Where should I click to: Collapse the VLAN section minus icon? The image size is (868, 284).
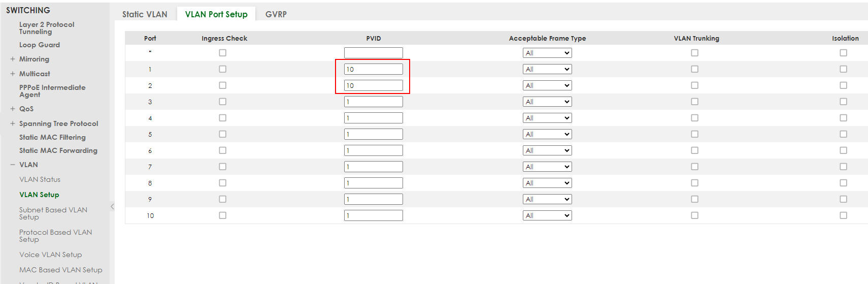click(13, 165)
